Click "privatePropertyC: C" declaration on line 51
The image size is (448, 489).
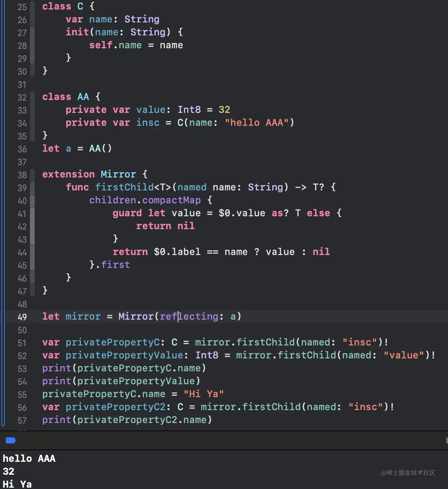pyautogui.click(x=122, y=342)
